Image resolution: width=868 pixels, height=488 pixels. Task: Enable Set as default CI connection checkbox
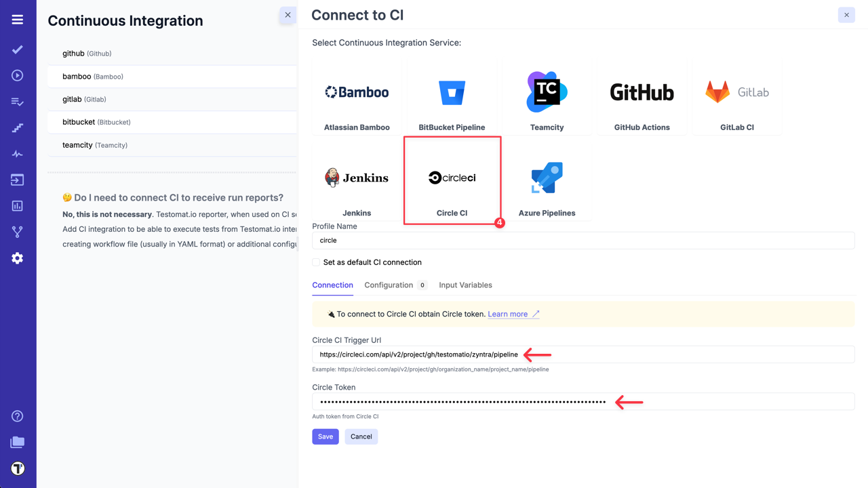tap(316, 262)
